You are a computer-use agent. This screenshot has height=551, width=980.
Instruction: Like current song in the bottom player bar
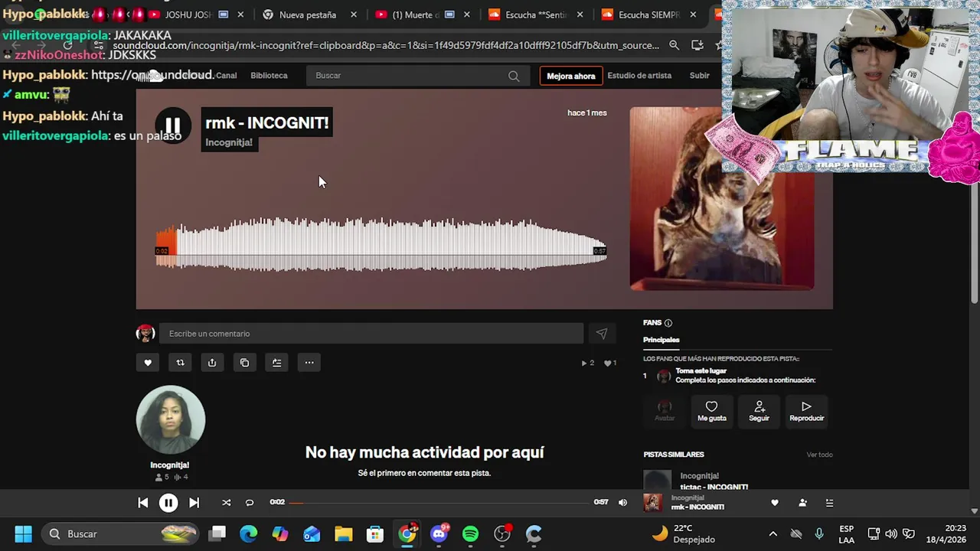(x=775, y=503)
